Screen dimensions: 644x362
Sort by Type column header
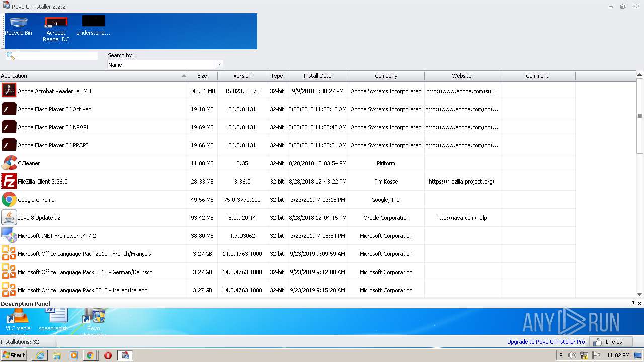click(277, 76)
